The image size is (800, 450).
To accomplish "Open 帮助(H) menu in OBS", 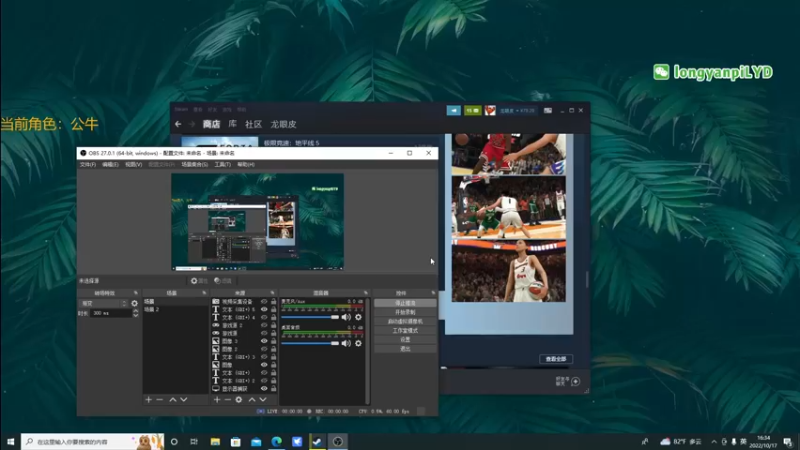I will tap(246, 164).
